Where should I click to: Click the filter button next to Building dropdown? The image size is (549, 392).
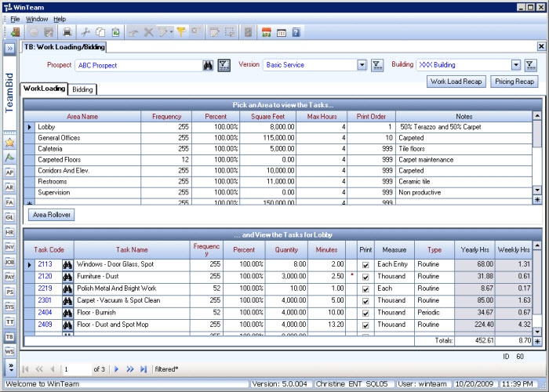(530, 65)
